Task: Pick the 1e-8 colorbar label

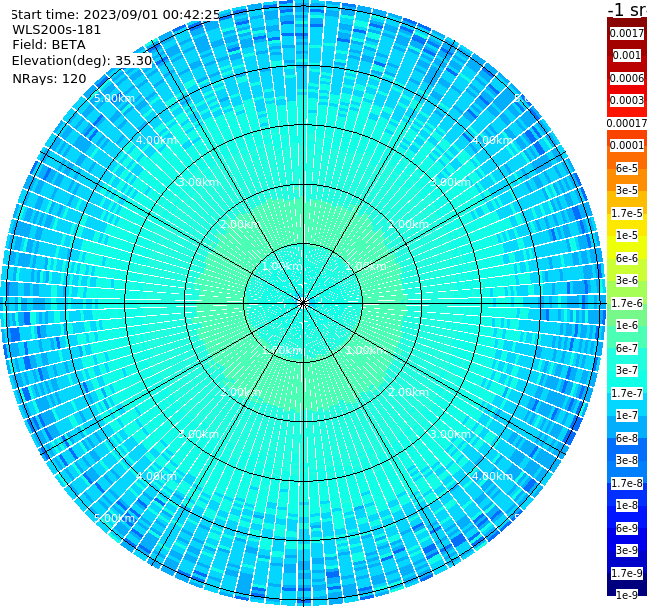Action: click(627, 505)
